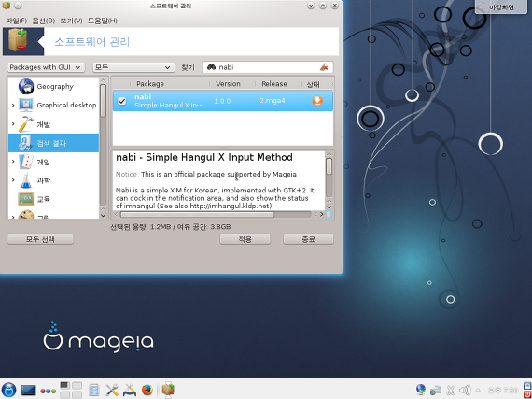Screen dimensions: 532x399
Task: Click the 소프트웨어 관리 banner title
Action: [x=92, y=42]
